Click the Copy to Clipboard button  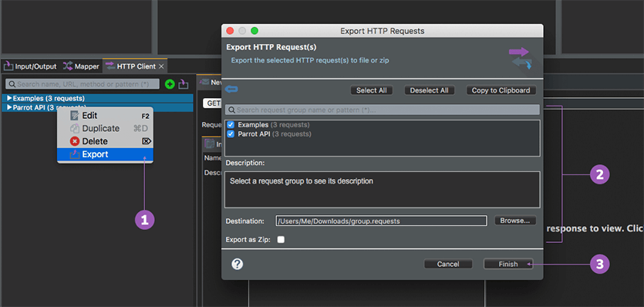point(501,90)
